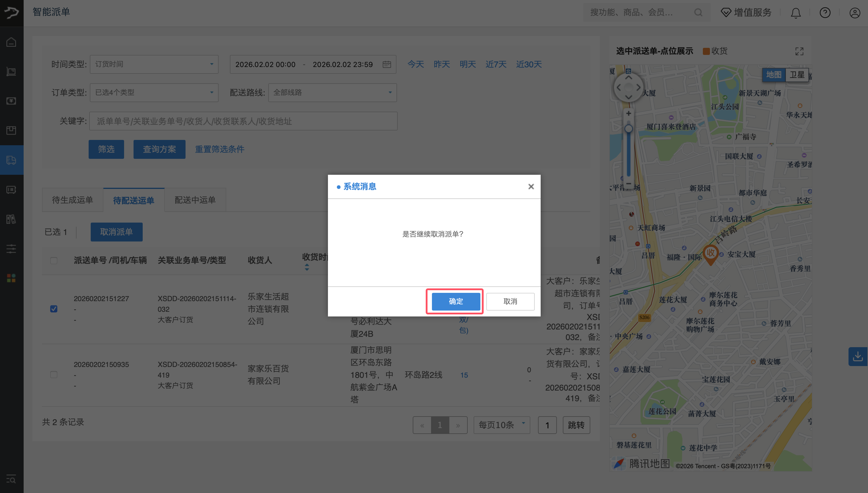The image size is (868, 493).
Task: Open the package orders icon in sidebar
Action: (11, 130)
